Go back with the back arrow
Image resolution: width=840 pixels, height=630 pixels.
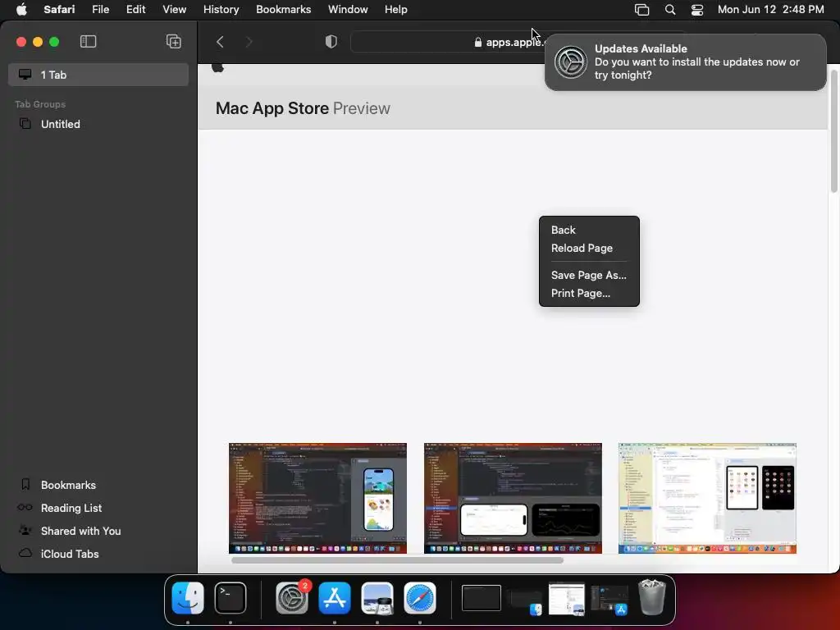(x=220, y=41)
